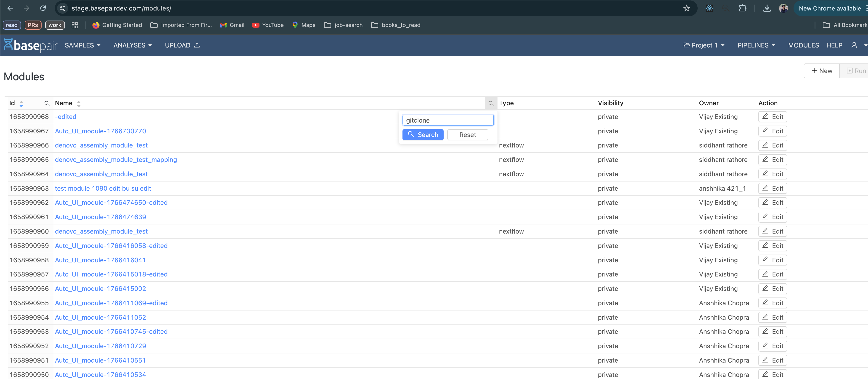
Task: Open the PIPELINES dropdown menu
Action: coord(756,45)
